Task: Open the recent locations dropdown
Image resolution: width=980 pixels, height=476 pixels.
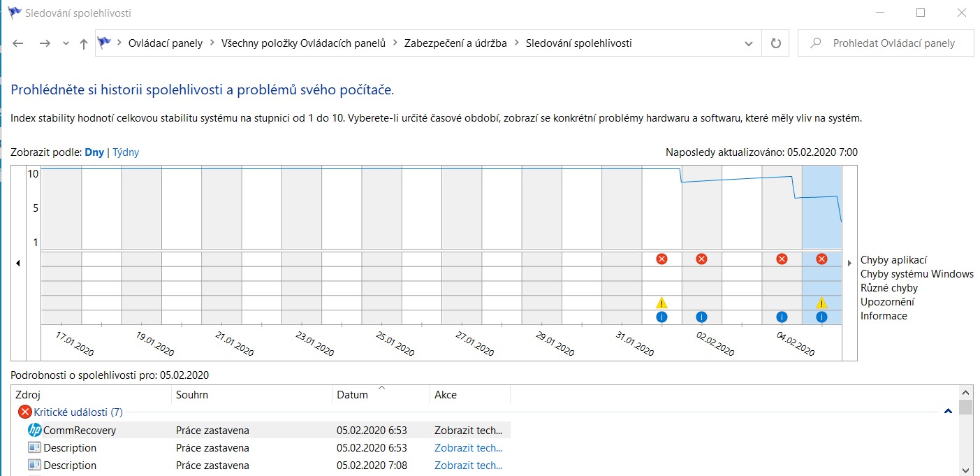Action: [x=66, y=43]
